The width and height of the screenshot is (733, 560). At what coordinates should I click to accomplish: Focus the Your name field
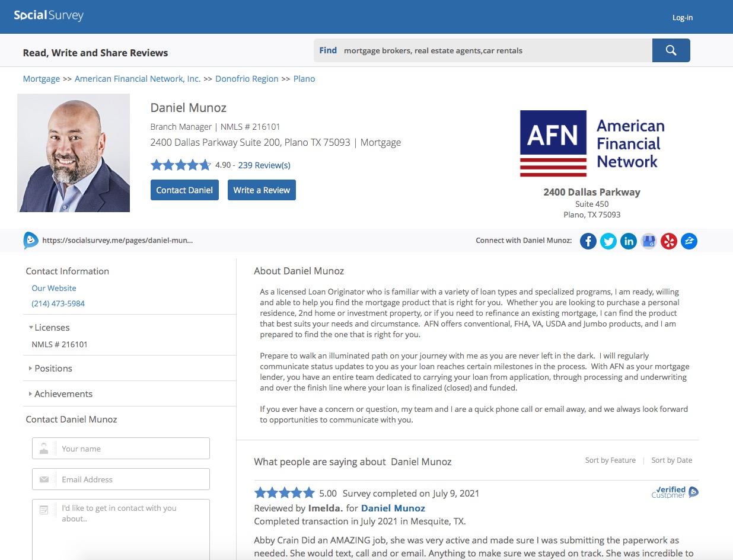point(121,449)
